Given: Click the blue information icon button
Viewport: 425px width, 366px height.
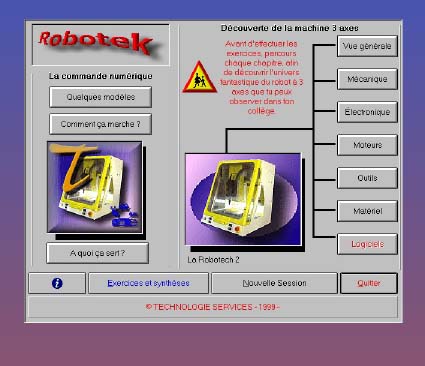Looking at the screenshot, I should [x=57, y=283].
